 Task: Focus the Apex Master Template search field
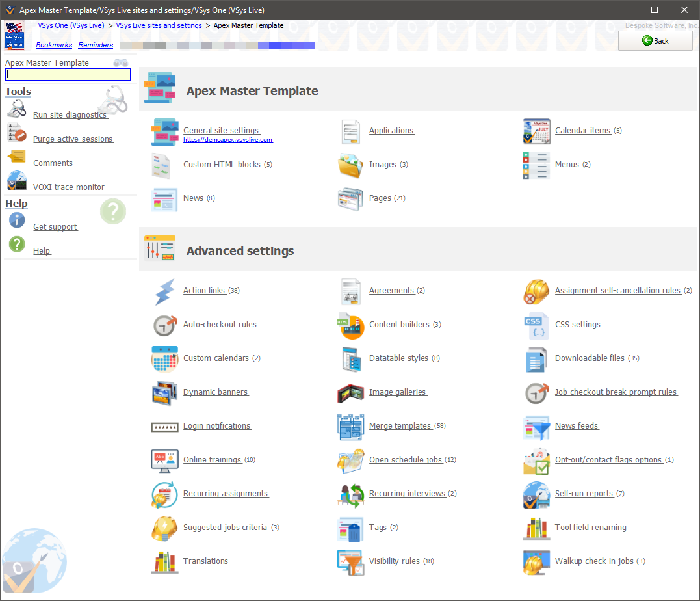[68, 75]
